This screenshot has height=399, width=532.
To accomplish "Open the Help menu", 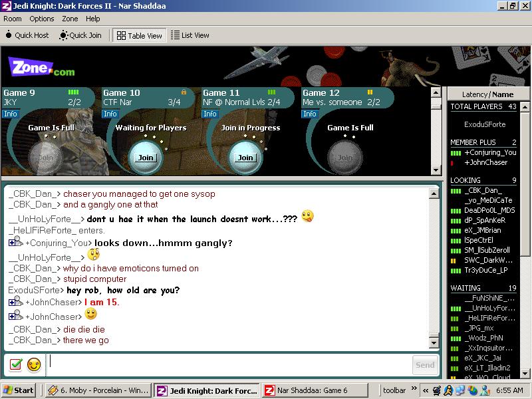I will click(92, 19).
